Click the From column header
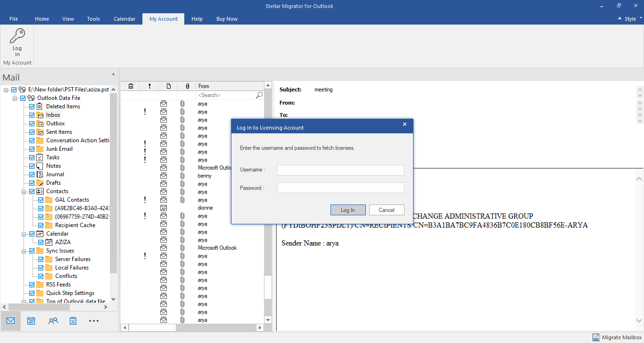This screenshot has width=644, height=343. pos(229,86)
